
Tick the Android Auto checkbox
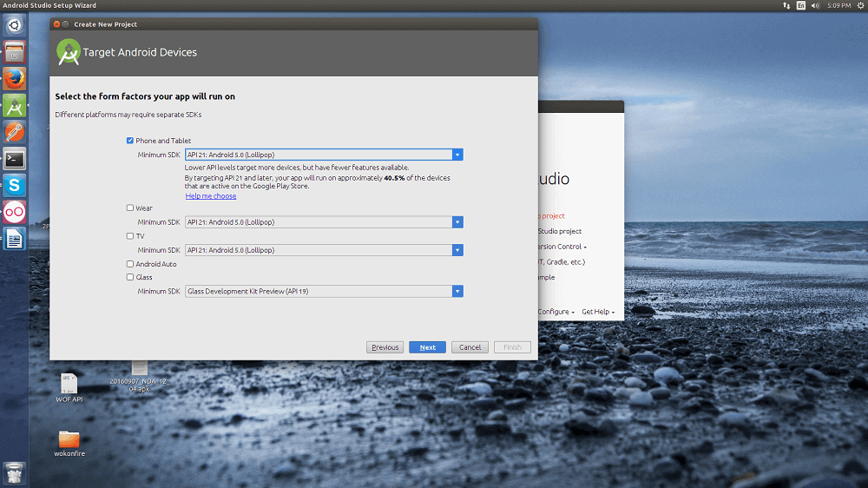point(130,264)
